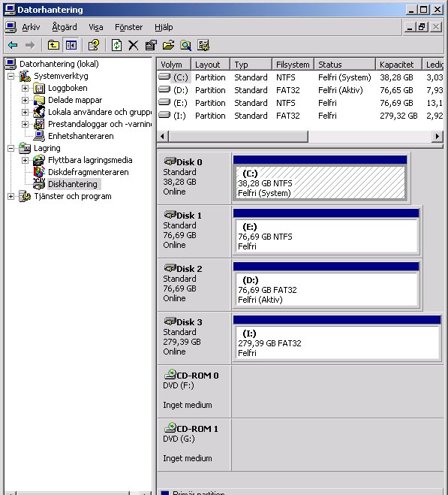Select the (D:) row in volume list

click(300, 90)
